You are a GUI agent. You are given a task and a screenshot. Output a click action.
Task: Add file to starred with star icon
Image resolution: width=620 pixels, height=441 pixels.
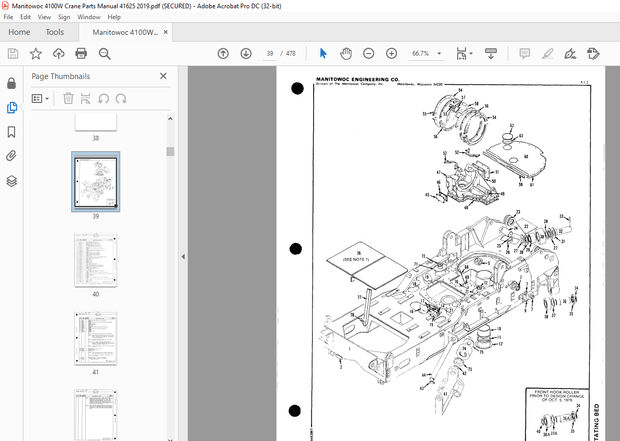click(x=36, y=53)
